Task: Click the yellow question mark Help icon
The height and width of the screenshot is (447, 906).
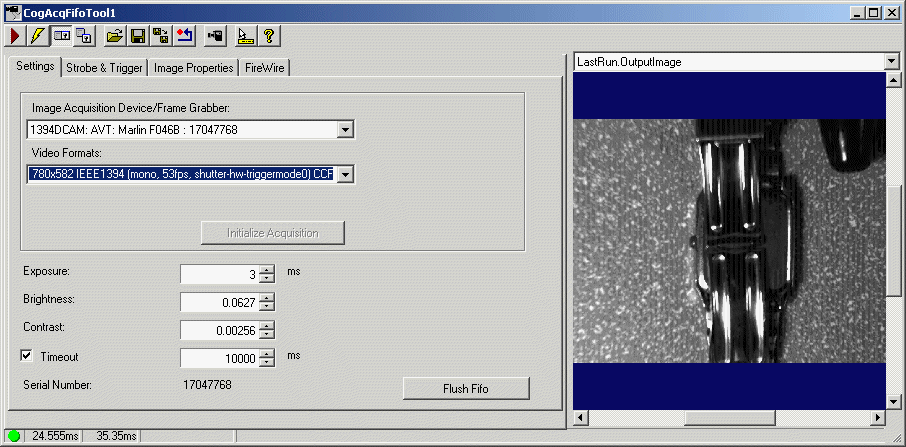Action: pos(268,36)
